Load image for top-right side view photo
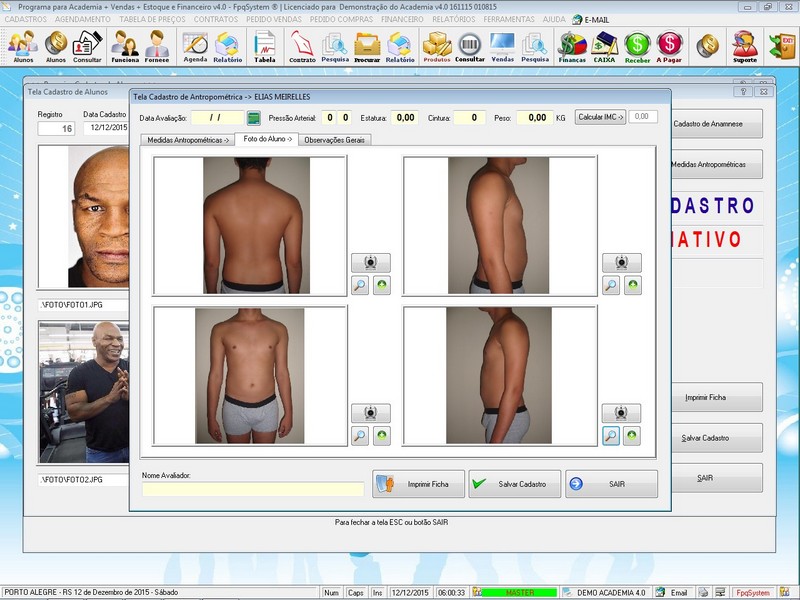The height and width of the screenshot is (600, 800). pos(633,285)
